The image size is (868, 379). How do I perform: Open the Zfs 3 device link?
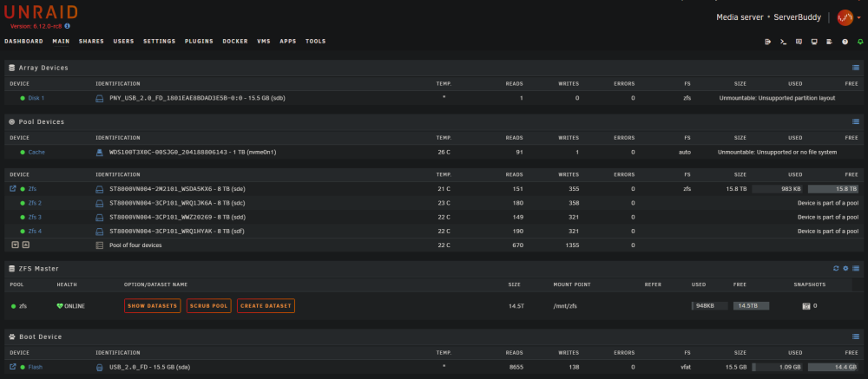[x=35, y=217]
